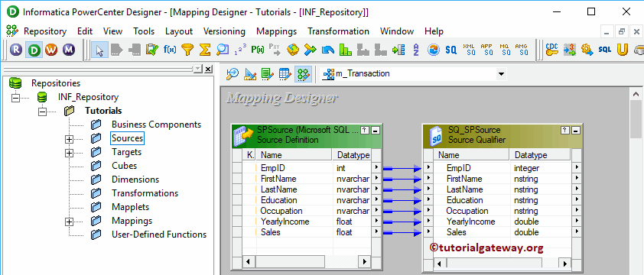Open the Versioning menu
Viewport: 644px width, 275px height.
click(224, 31)
